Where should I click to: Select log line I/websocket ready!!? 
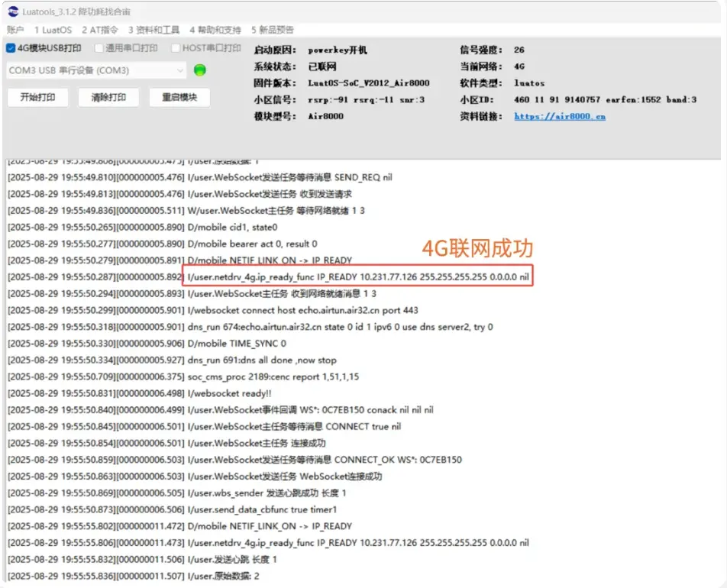point(140,393)
